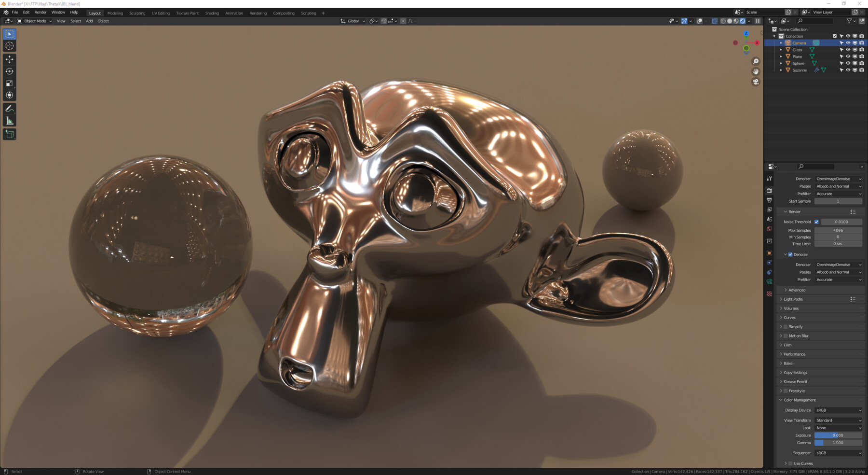Open the Output properties tab

click(769, 200)
